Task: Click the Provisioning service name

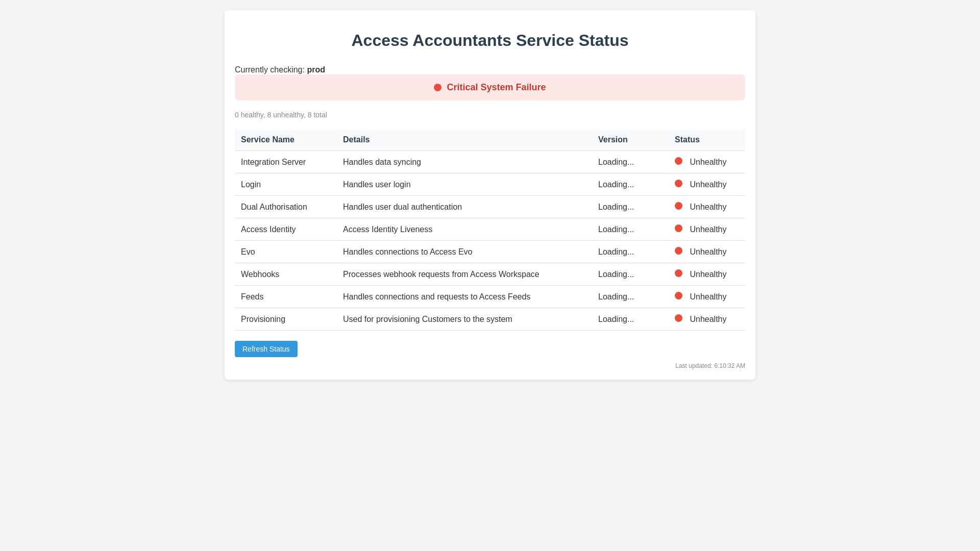Action: pyautogui.click(x=263, y=319)
